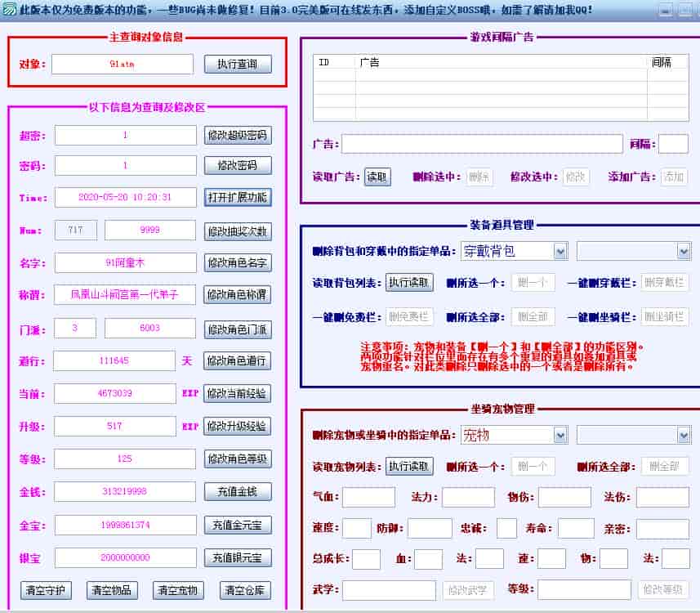
Task: Click the application icon in title bar
Action: (9, 11)
